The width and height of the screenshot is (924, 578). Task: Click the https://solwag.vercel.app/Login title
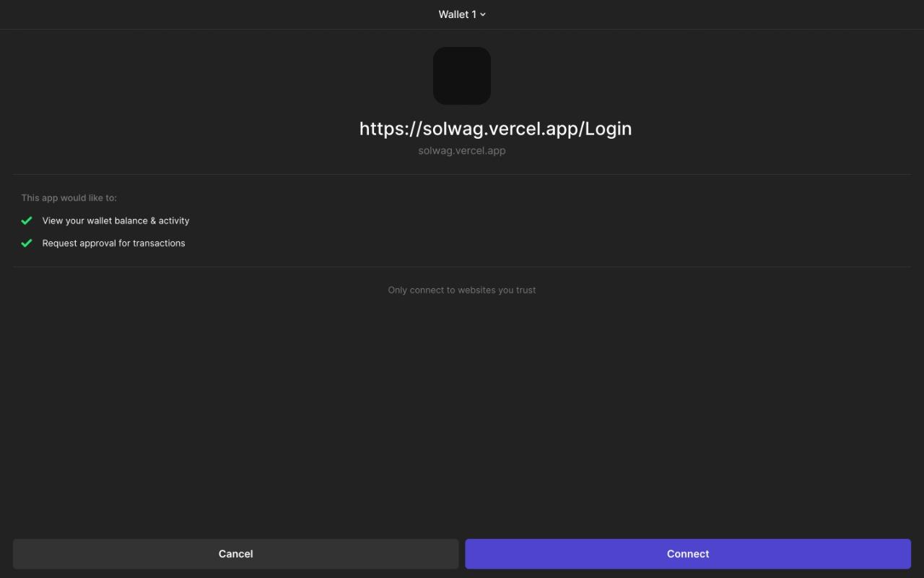click(x=495, y=129)
